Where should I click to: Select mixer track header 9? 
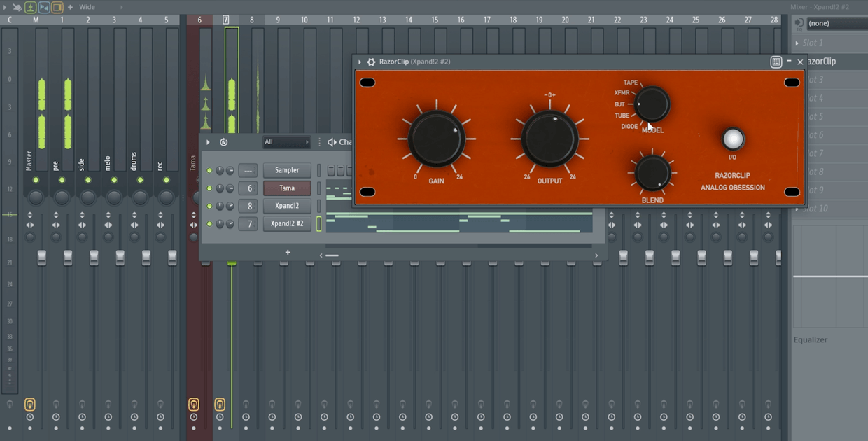tap(278, 20)
